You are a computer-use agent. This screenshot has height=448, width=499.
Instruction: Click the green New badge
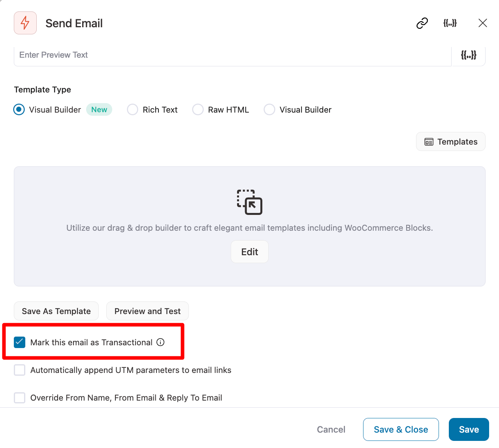99,109
